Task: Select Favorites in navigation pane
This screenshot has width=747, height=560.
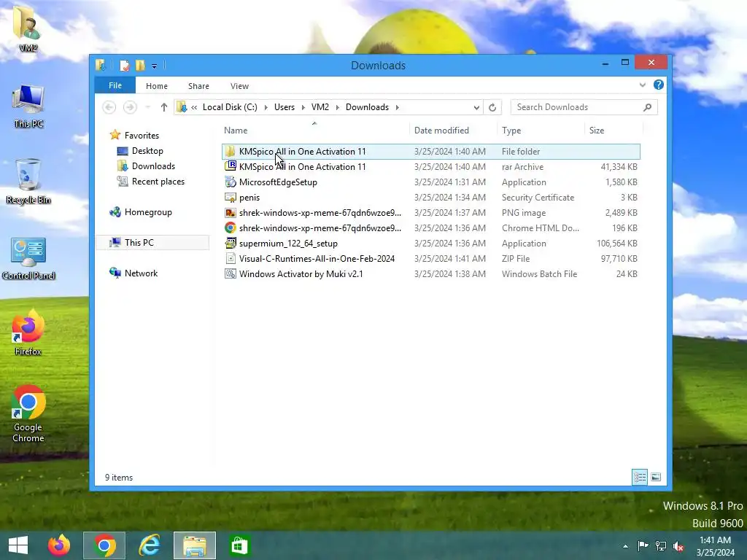Action: 142,135
